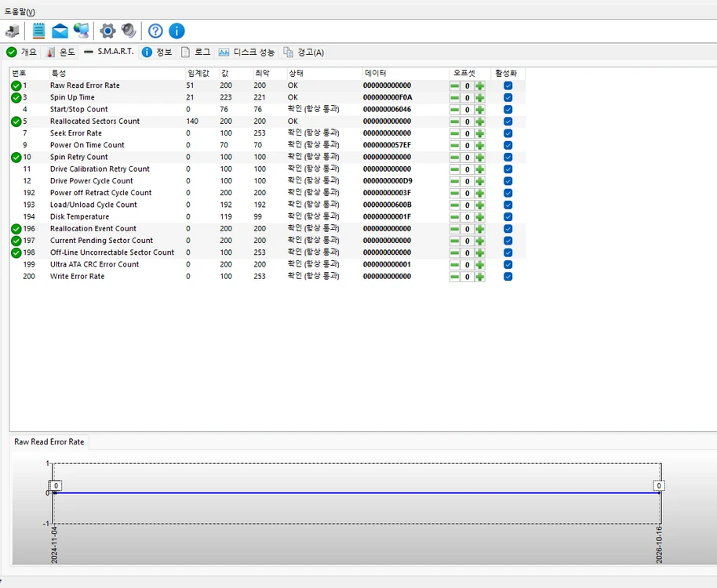Click the graph start date 2024-11-04 label

click(54, 545)
